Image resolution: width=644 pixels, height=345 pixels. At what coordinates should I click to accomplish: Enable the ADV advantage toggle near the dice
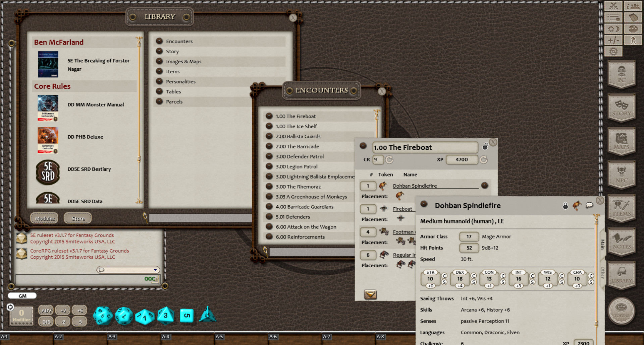click(46, 310)
